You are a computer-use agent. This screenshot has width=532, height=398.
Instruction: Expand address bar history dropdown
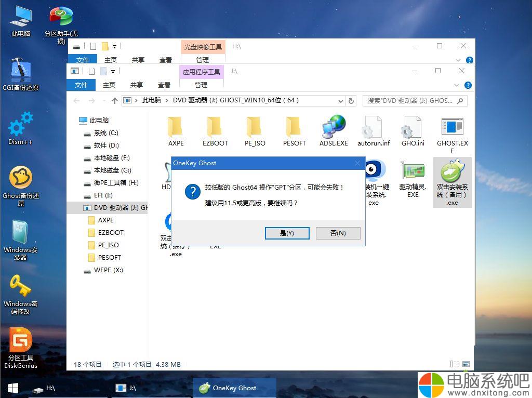click(x=341, y=101)
